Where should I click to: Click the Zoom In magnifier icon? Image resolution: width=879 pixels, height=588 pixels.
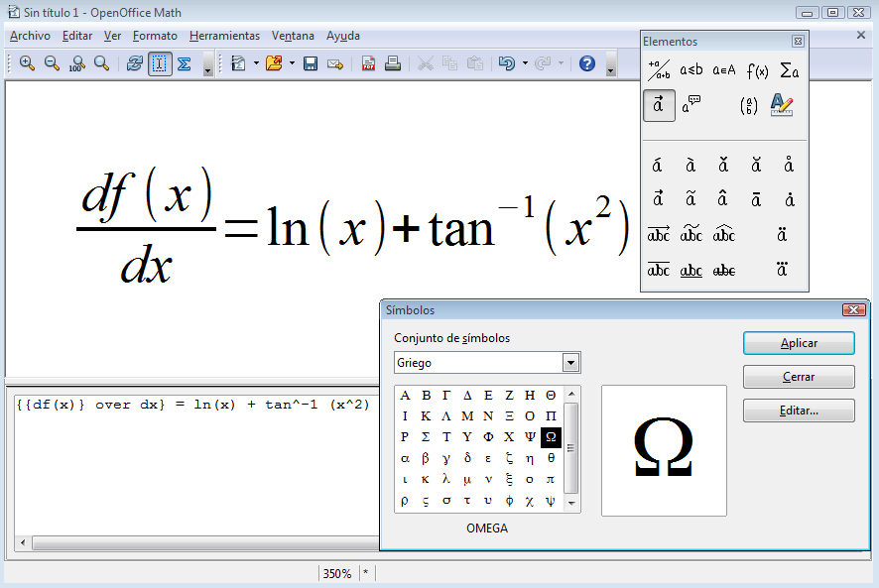(27, 63)
